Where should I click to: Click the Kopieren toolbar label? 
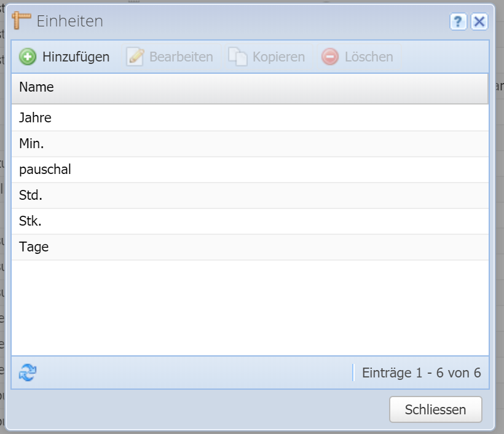coord(278,57)
